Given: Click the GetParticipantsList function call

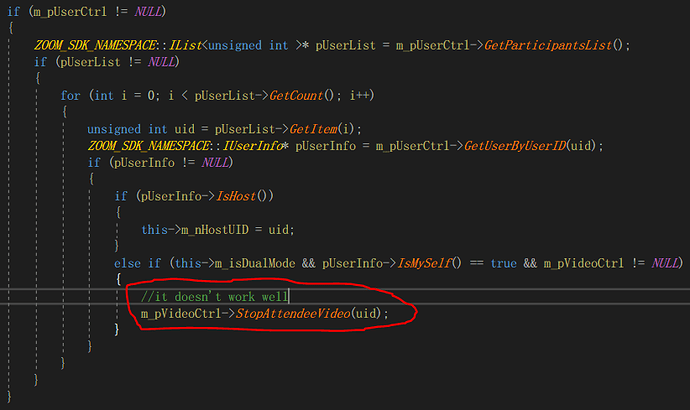Looking at the screenshot, I should pos(548,45).
